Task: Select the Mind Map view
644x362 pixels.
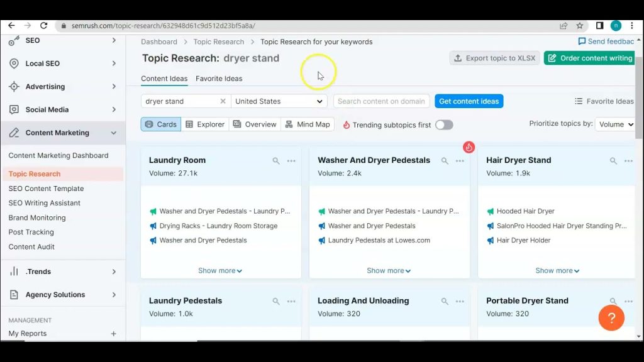Action: pyautogui.click(x=308, y=124)
